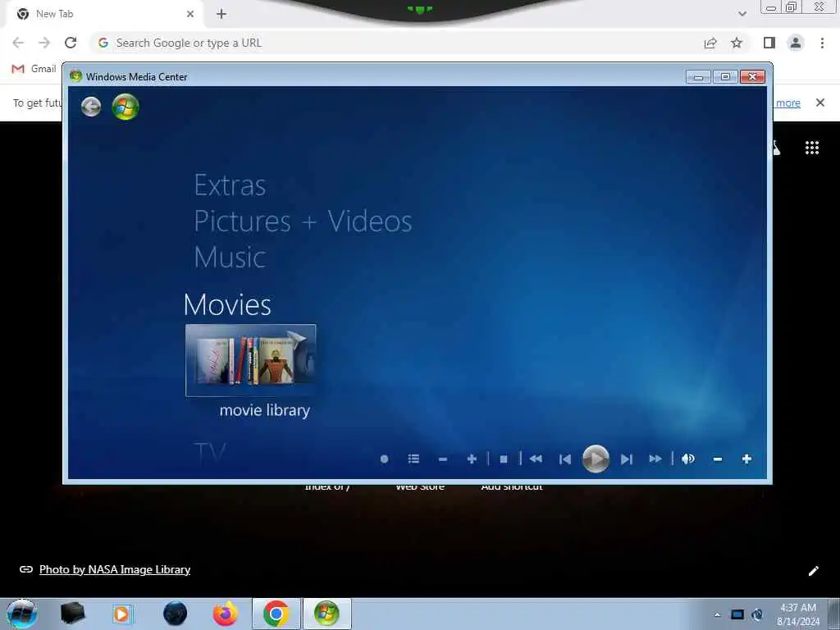Screen dimensions: 840x630
Task: Dismiss the Chrome notification bar
Action: pos(820,103)
